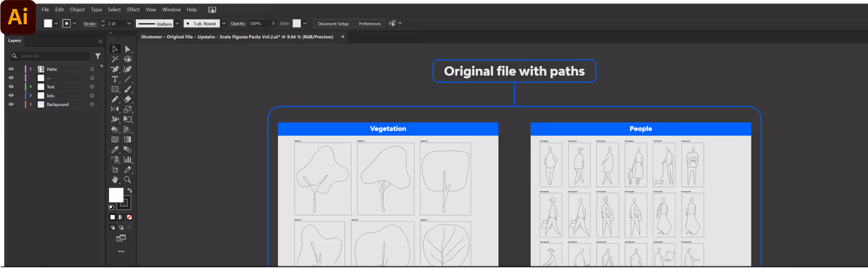Screen dimensions: 868x268
Task: Open the Window menu
Action: [x=172, y=10]
